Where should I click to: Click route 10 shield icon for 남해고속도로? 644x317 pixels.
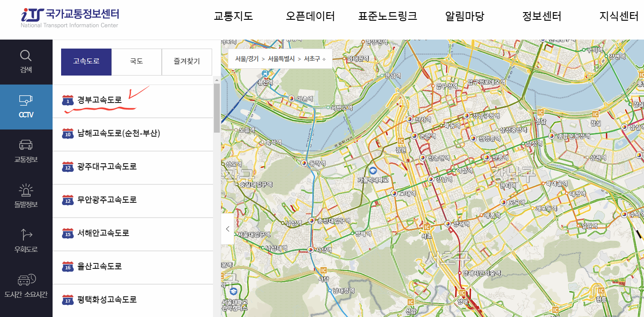point(68,134)
